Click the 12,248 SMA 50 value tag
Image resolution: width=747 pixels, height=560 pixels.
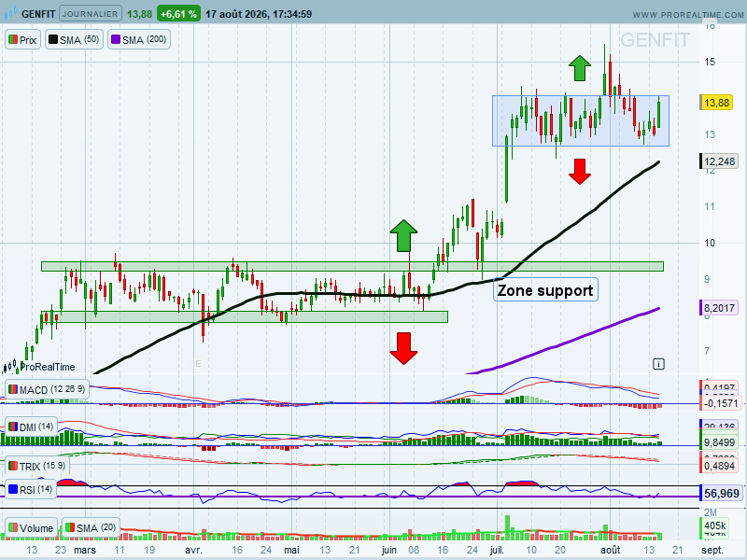(x=718, y=161)
